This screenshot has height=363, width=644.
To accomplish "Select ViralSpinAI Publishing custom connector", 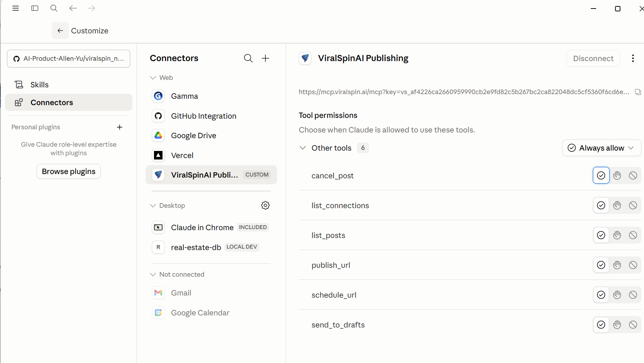I will (x=211, y=175).
